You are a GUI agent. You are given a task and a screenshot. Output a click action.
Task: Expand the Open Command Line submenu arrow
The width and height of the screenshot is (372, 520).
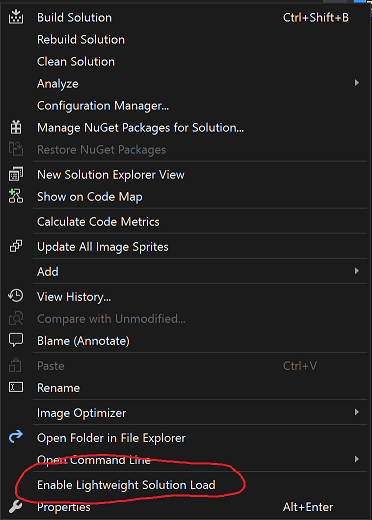tap(357, 459)
